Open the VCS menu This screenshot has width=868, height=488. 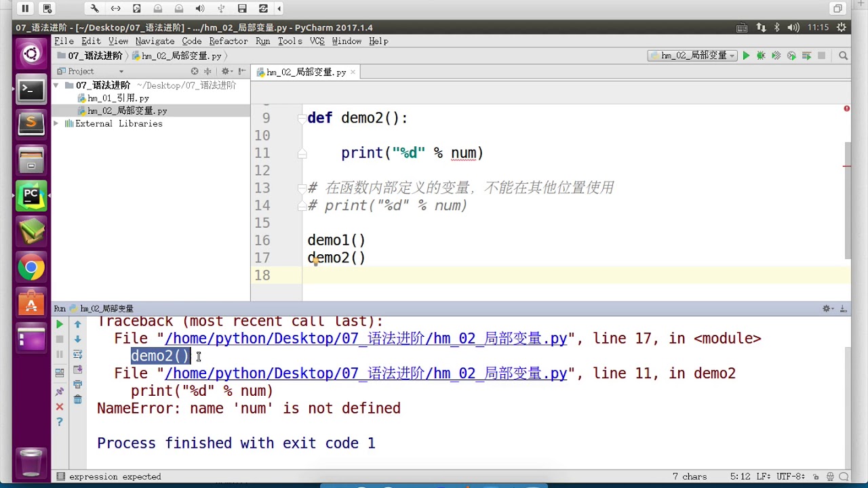(x=317, y=41)
